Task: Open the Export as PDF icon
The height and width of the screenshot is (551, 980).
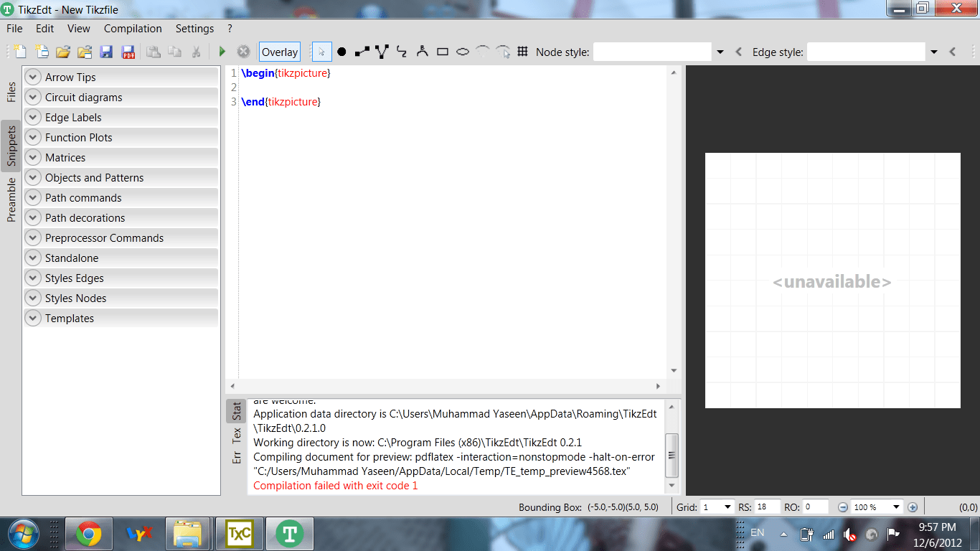Action: (128, 51)
